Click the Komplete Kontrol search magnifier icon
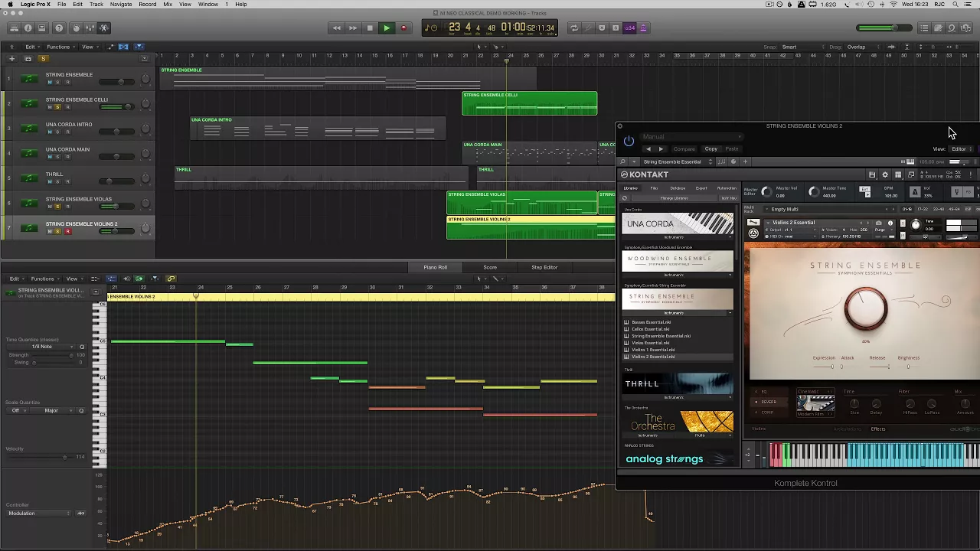Image resolution: width=980 pixels, height=551 pixels. click(x=623, y=161)
